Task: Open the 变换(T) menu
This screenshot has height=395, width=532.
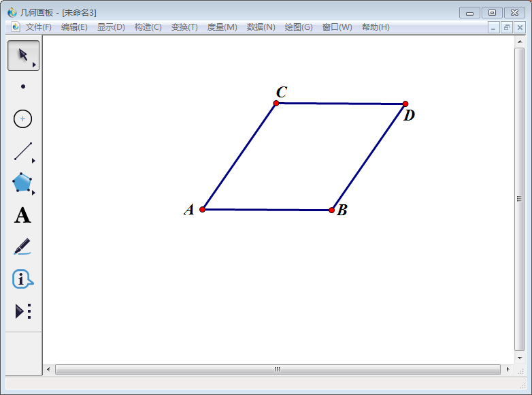Action: click(184, 27)
